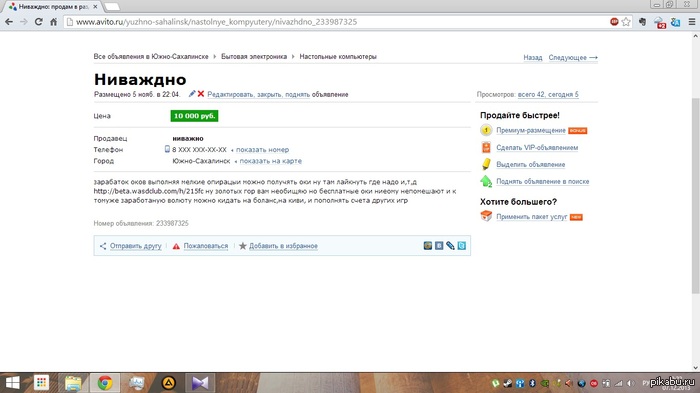
Task: Close the 'Ниваждно' browser tab
Action: point(95,7)
